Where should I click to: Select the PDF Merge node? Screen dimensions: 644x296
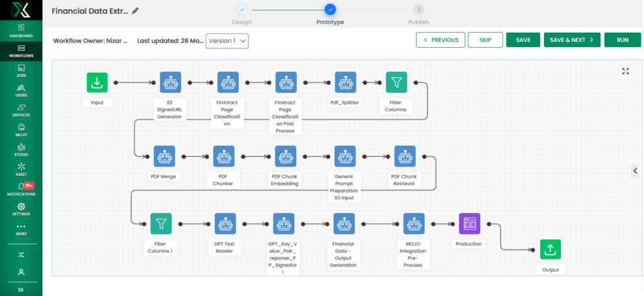click(x=164, y=156)
